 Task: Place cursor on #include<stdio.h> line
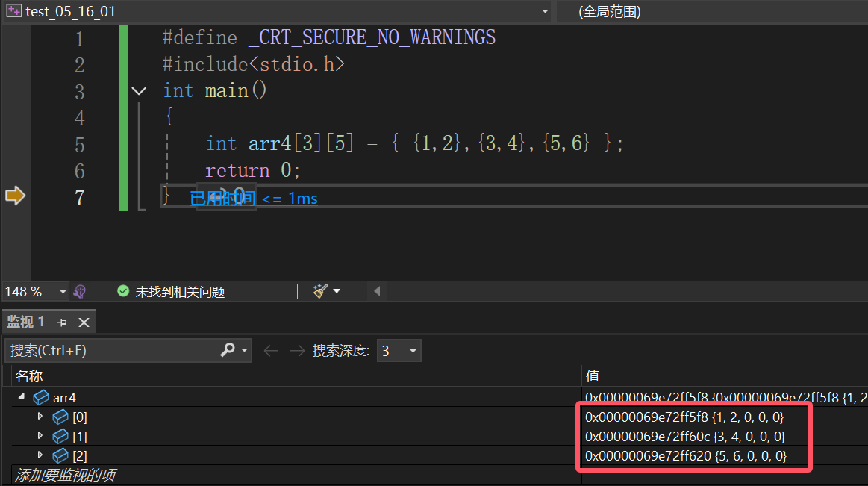254,64
